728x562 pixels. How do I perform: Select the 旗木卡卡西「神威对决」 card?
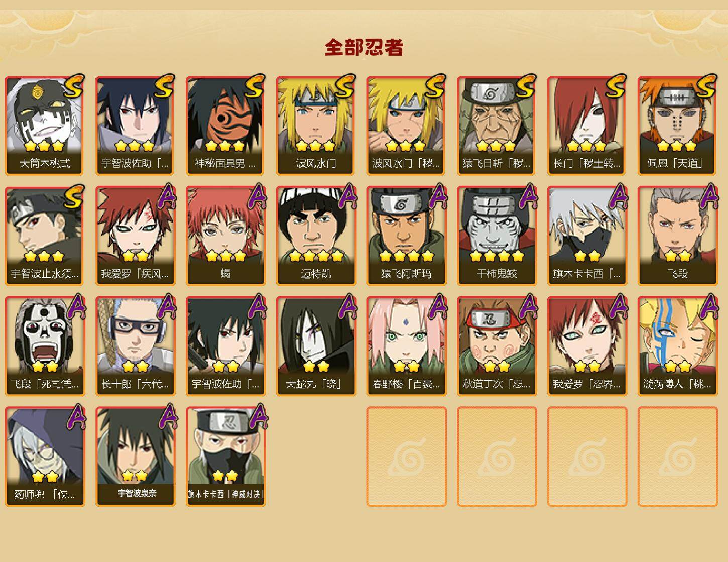(225, 457)
